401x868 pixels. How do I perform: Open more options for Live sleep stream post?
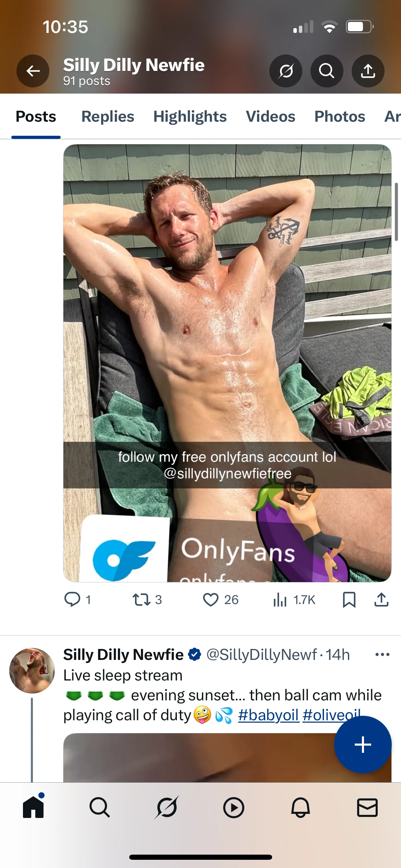382,654
